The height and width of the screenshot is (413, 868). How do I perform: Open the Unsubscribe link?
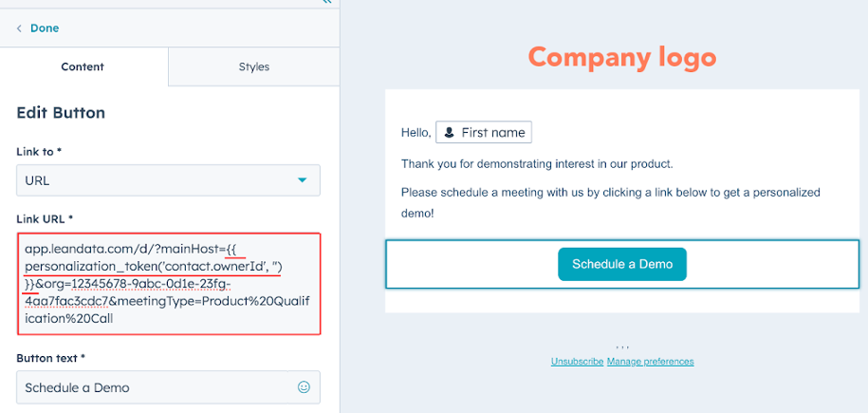(x=577, y=362)
